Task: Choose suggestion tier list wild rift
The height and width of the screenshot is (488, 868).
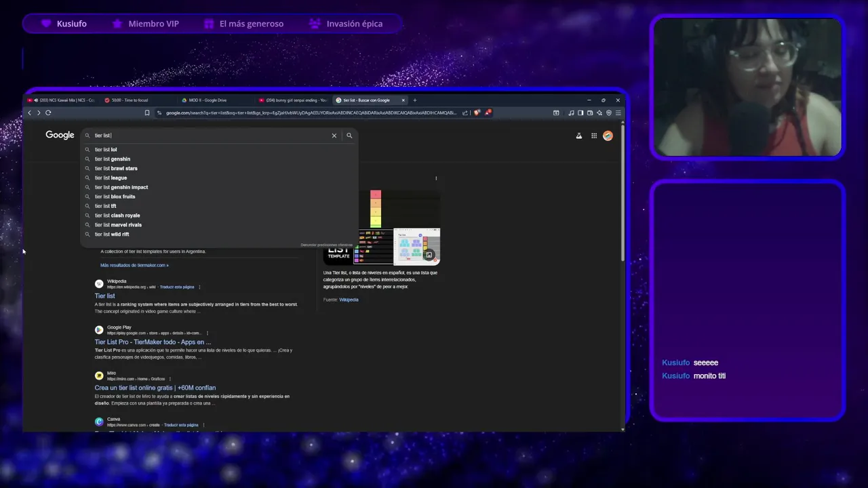Action: pos(219,235)
